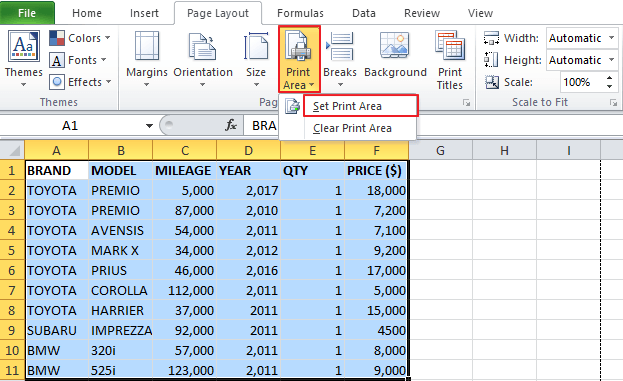This screenshot has width=623, height=381.
Task: Switch to the Data tab
Action: point(364,13)
